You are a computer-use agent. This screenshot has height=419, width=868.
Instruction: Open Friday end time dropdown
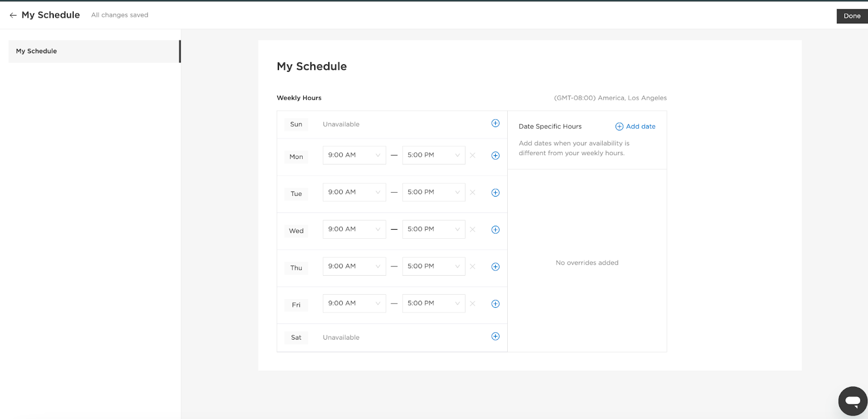click(x=433, y=303)
